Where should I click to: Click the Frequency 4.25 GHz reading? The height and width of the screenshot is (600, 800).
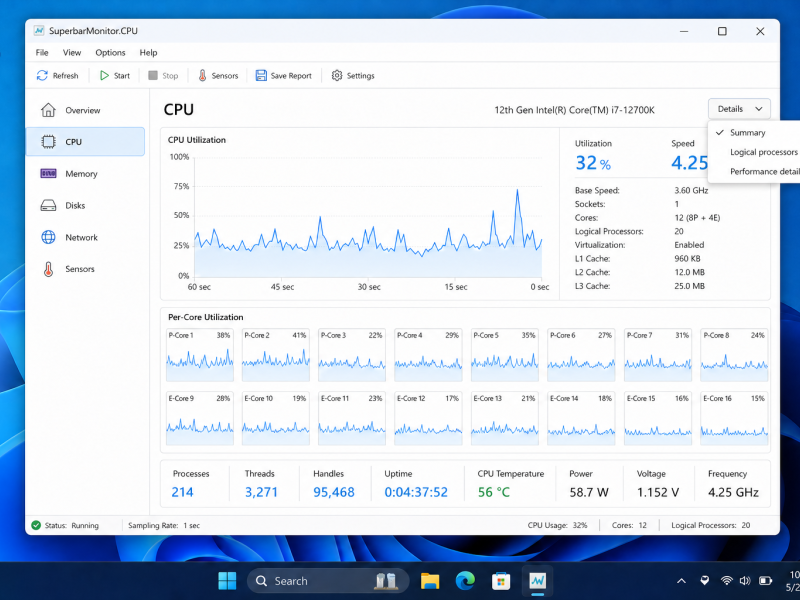point(733,492)
